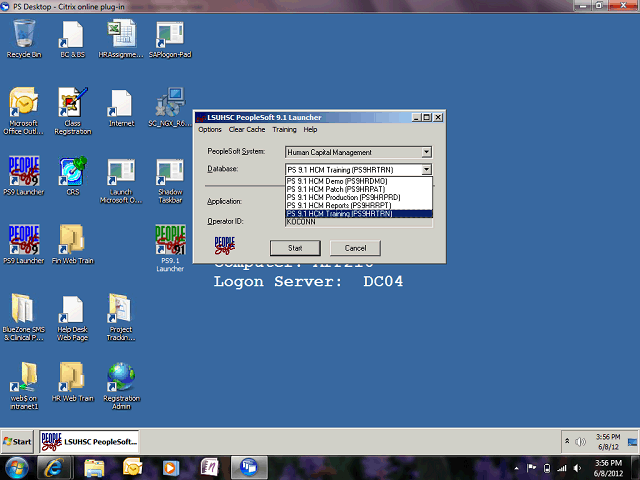
Task: Close the PeopleSoft Launcher dialog
Action: pyautogui.click(x=438, y=117)
